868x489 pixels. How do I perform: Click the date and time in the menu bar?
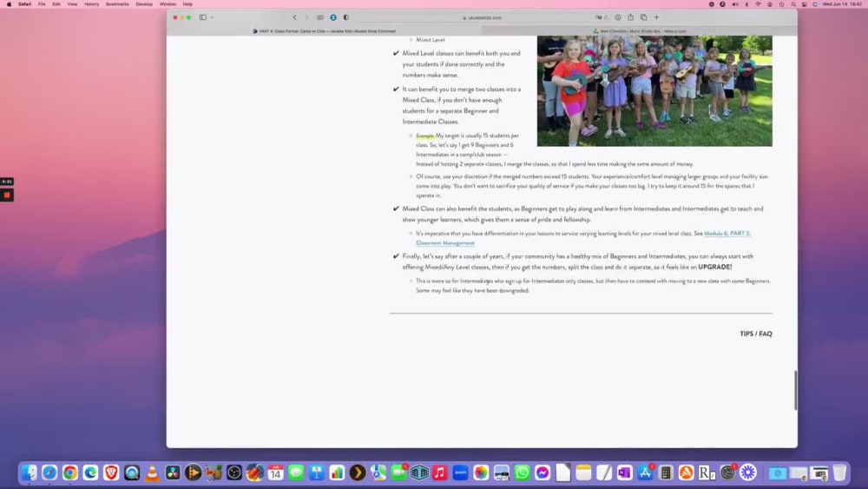[842, 3]
